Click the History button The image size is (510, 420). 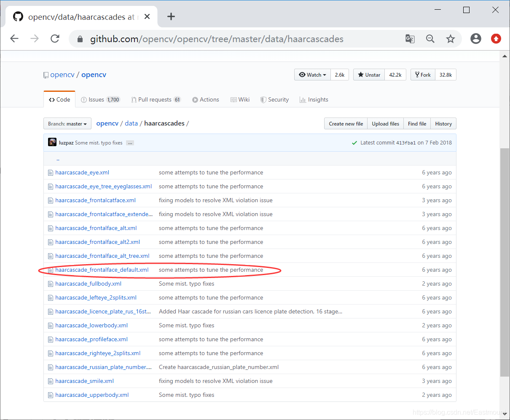pyautogui.click(x=443, y=123)
